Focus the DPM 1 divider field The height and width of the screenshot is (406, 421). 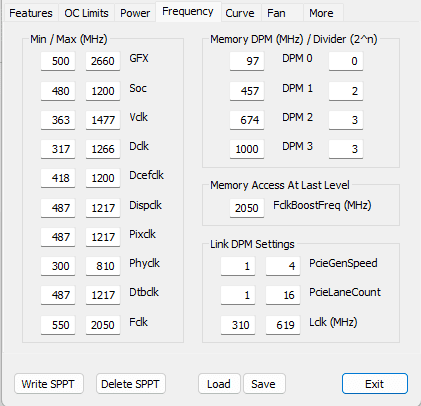[346, 91]
